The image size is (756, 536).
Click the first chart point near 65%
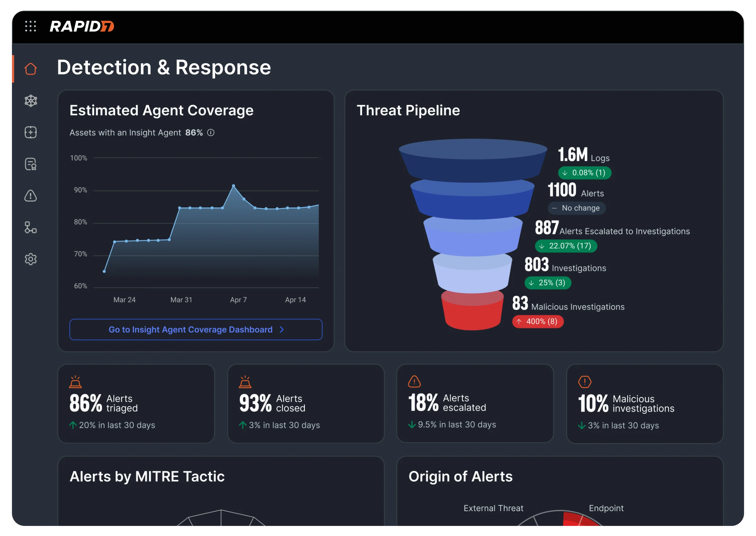(x=104, y=271)
